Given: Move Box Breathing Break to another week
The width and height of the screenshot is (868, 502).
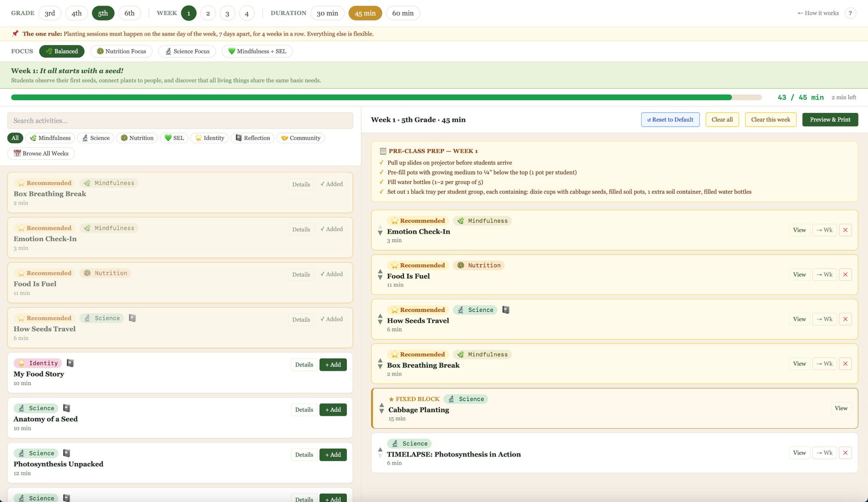Looking at the screenshot, I should tap(824, 364).
